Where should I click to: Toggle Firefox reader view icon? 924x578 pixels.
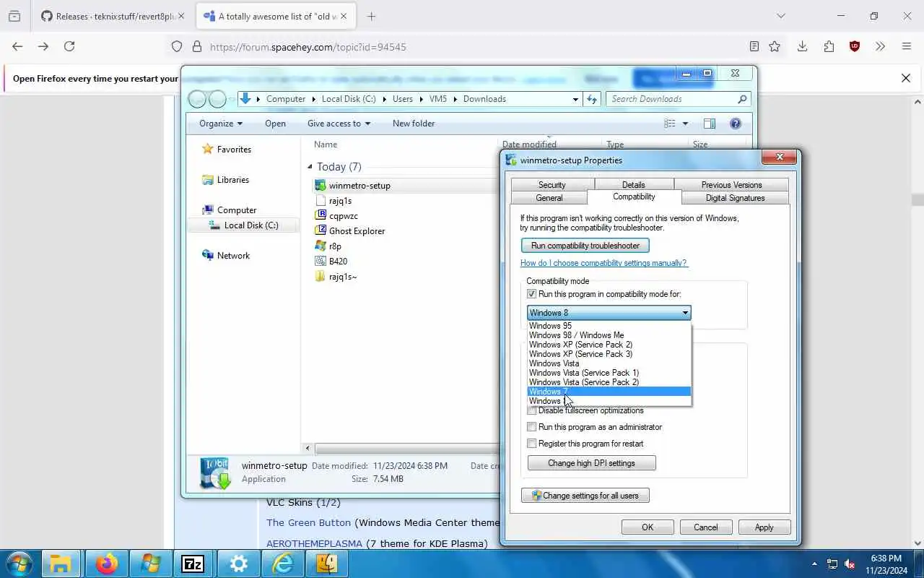(x=754, y=46)
